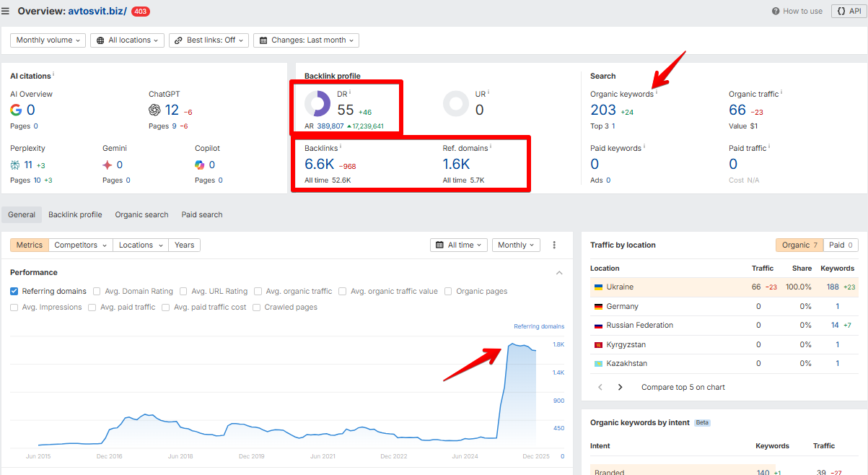
Task: Click the DR donut chart
Action: [x=317, y=104]
